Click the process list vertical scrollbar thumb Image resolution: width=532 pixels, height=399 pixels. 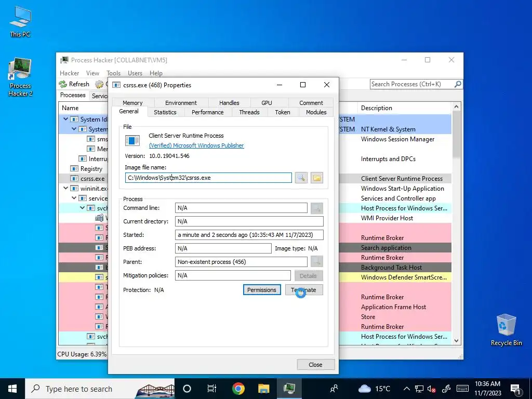coord(456,134)
